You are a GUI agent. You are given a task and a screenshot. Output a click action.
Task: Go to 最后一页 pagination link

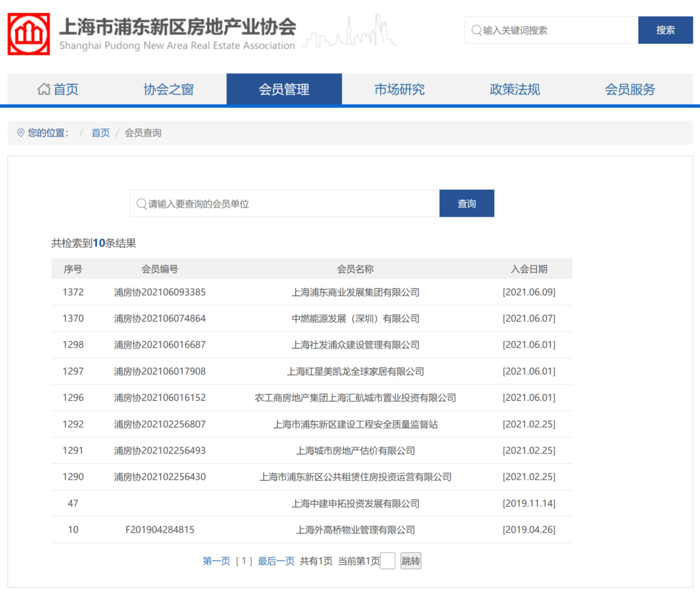(x=276, y=561)
